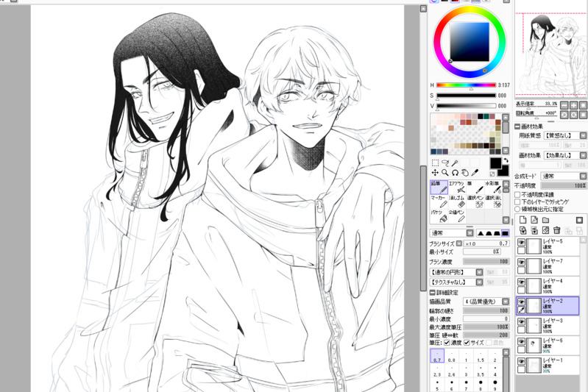Toggle visibility of レイヤー1
The width and height of the screenshot is (588, 392).
point(521,361)
